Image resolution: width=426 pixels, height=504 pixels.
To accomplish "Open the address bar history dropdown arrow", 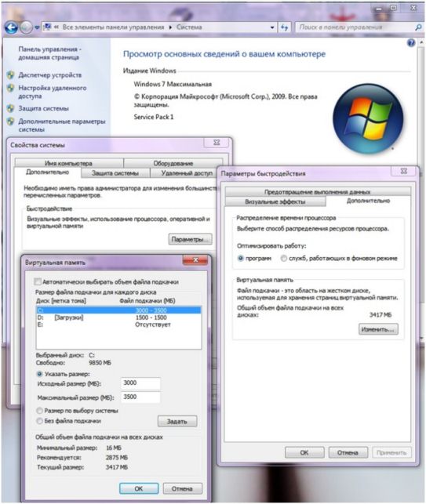I will click(x=272, y=27).
